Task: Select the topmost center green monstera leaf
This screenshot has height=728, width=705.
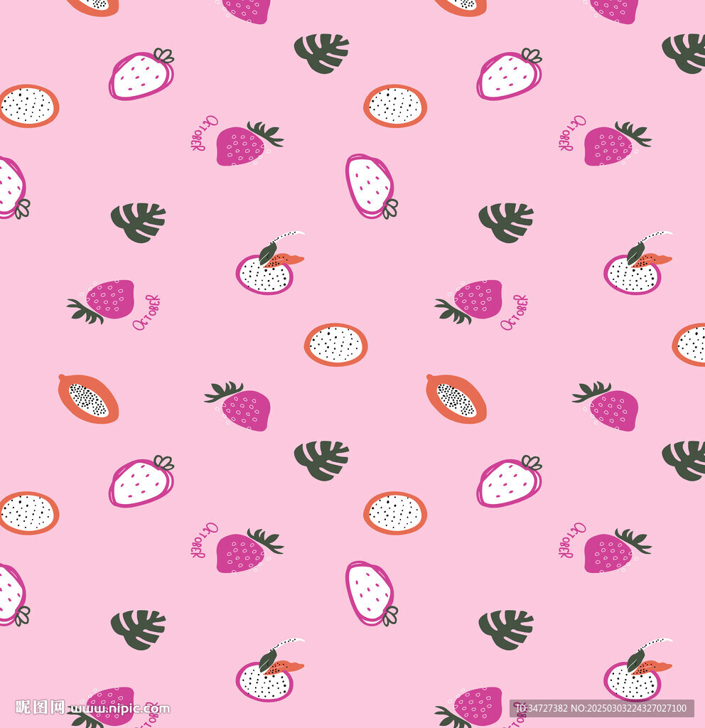Action: tap(321, 53)
